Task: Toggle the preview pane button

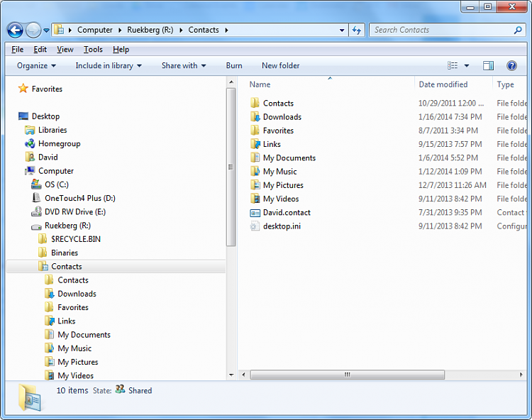Action: pyautogui.click(x=489, y=65)
